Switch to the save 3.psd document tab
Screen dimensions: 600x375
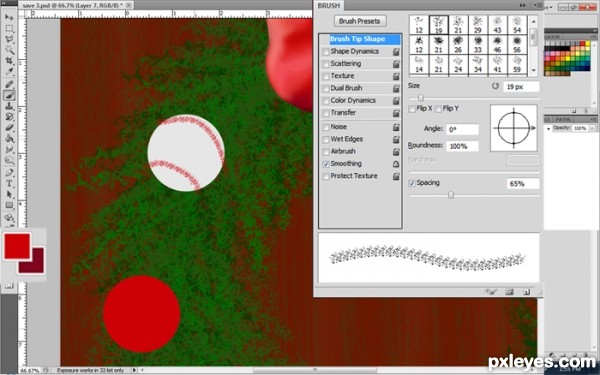[x=73, y=5]
